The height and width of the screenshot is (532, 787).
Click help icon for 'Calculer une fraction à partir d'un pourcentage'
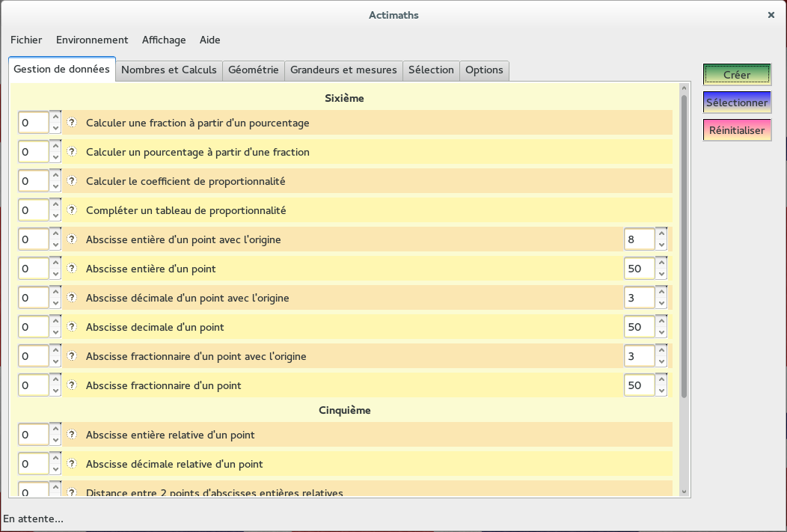click(x=72, y=123)
